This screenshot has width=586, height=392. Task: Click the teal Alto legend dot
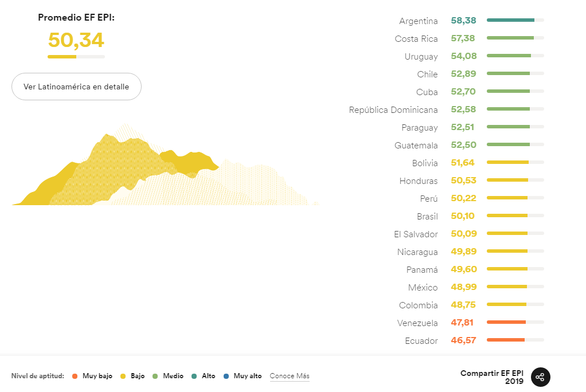194,376
